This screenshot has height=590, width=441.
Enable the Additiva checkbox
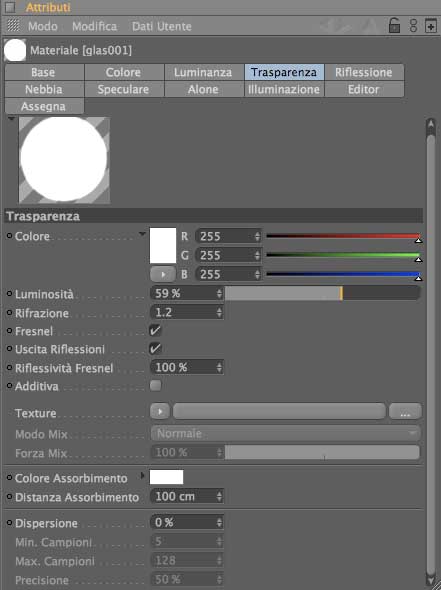(x=155, y=385)
